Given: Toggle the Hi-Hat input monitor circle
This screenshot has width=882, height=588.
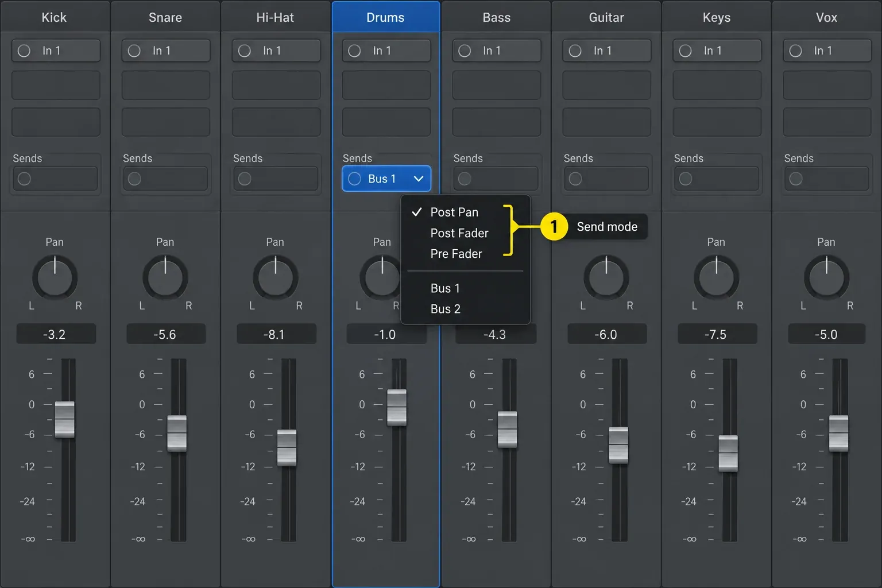Looking at the screenshot, I should 245,51.
